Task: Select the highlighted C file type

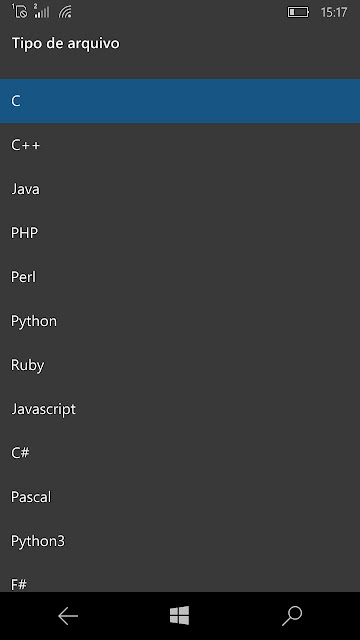Action: coord(180,101)
